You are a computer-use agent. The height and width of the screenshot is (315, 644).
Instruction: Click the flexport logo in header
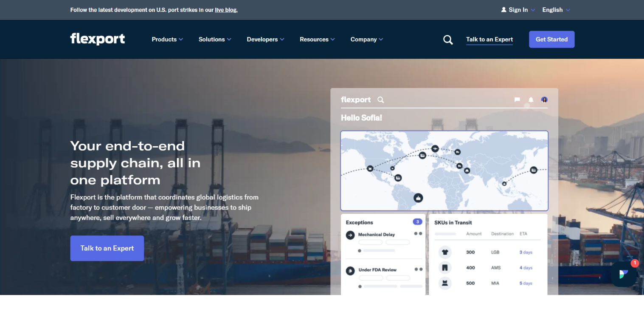click(98, 39)
